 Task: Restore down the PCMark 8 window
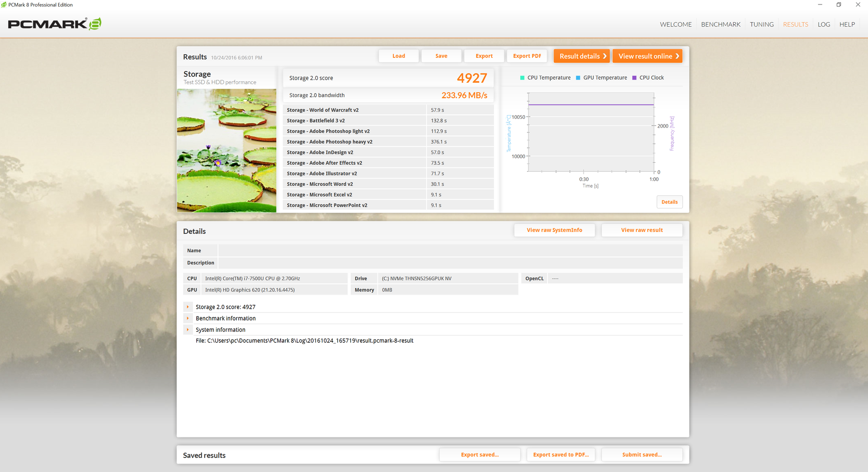[839, 5]
